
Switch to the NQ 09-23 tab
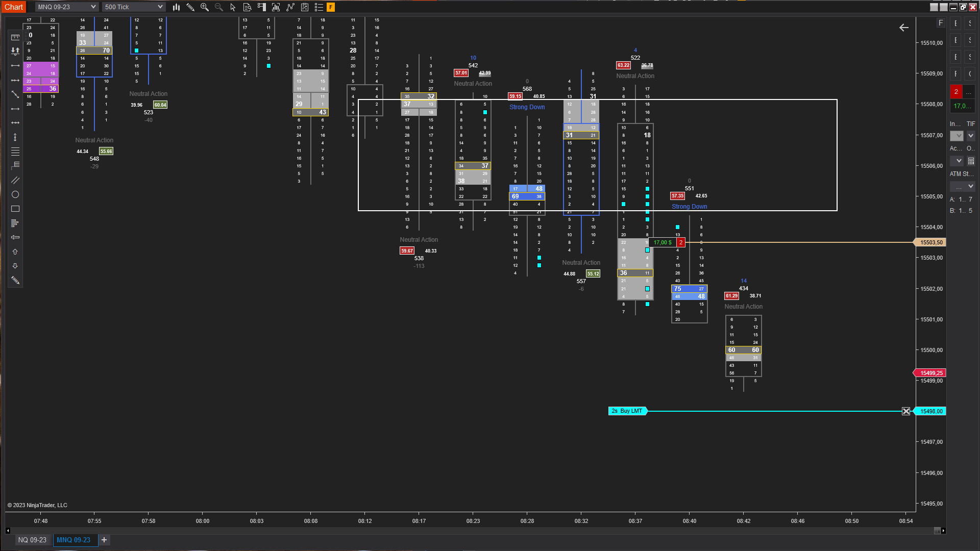[32, 540]
